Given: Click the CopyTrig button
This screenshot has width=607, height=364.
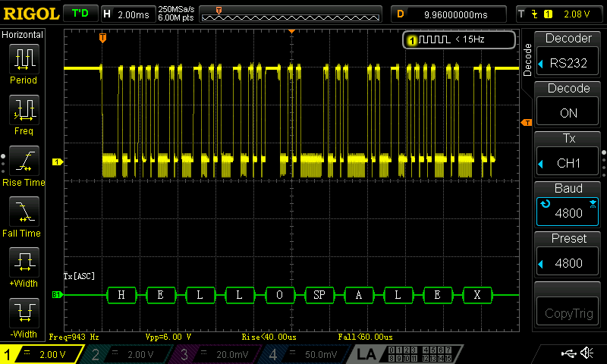Looking at the screenshot, I should [568, 313].
